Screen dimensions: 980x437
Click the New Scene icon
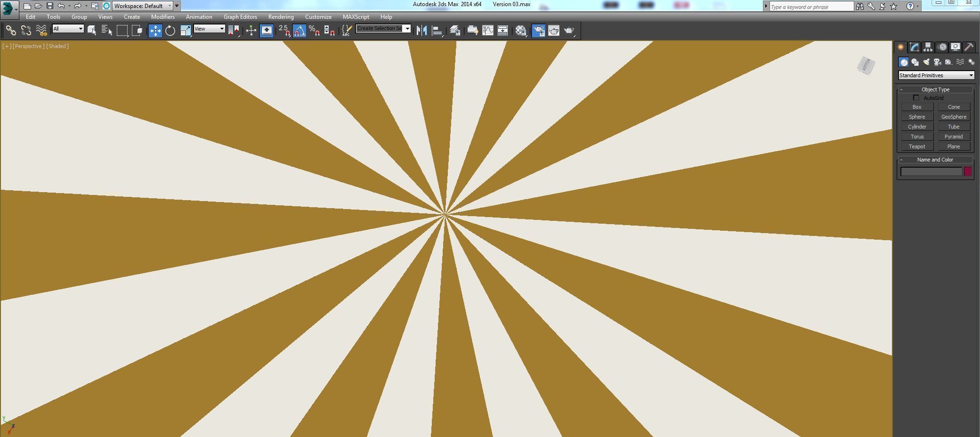click(x=27, y=6)
